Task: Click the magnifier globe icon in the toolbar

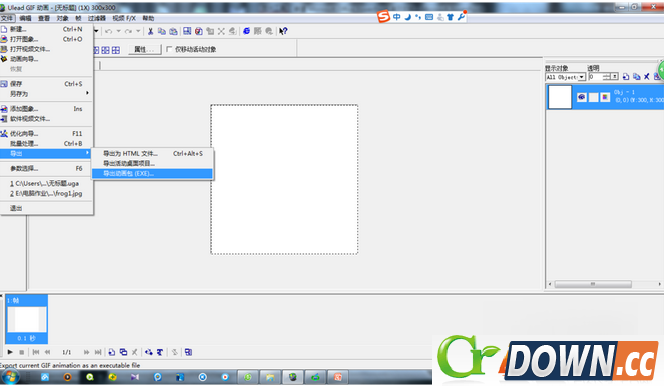Action: coord(269,31)
